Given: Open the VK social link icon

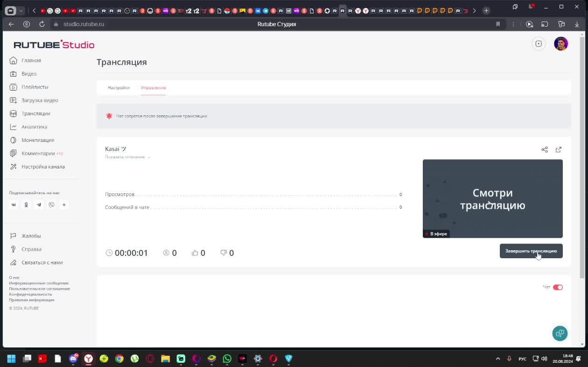Looking at the screenshot, I should 14,205.
